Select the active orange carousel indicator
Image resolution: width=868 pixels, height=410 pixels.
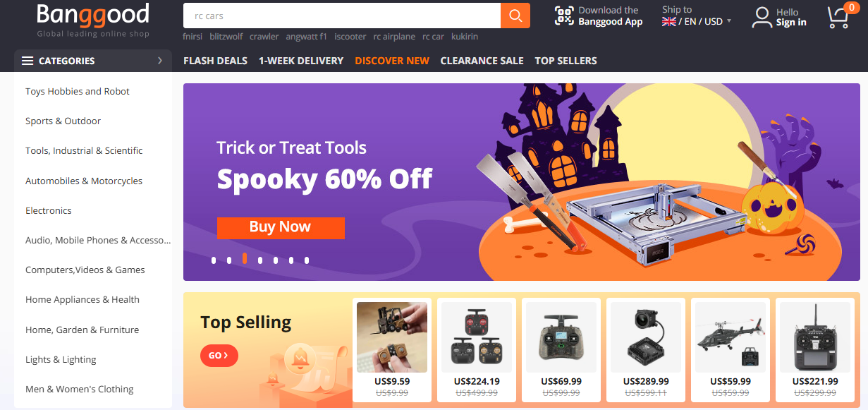click(x=245, y=258)
